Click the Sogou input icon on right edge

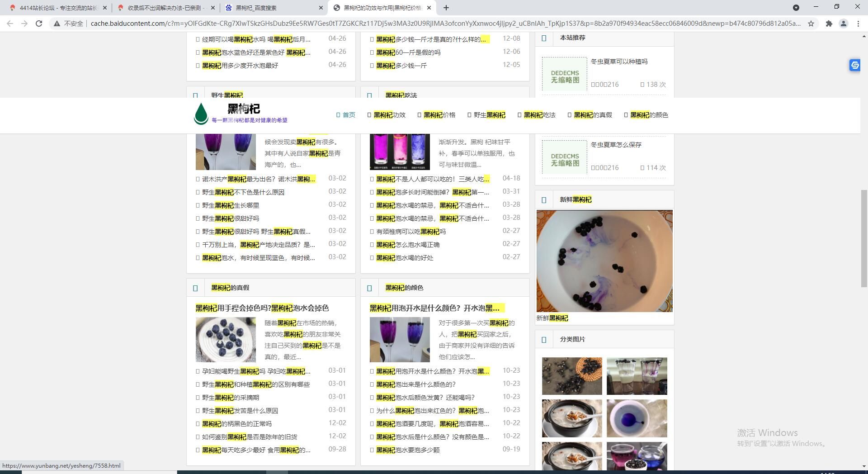coord(855,65)
